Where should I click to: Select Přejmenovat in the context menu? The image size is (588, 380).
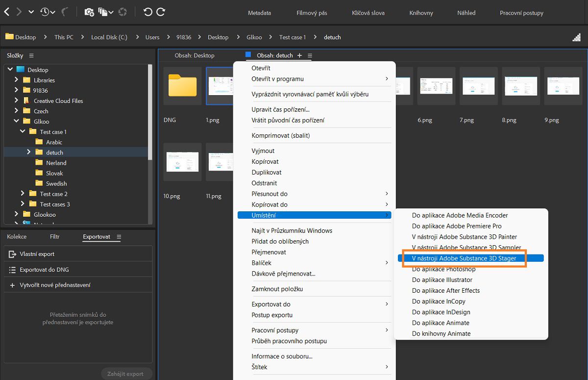pyautogui.click(x=269, y=252)
